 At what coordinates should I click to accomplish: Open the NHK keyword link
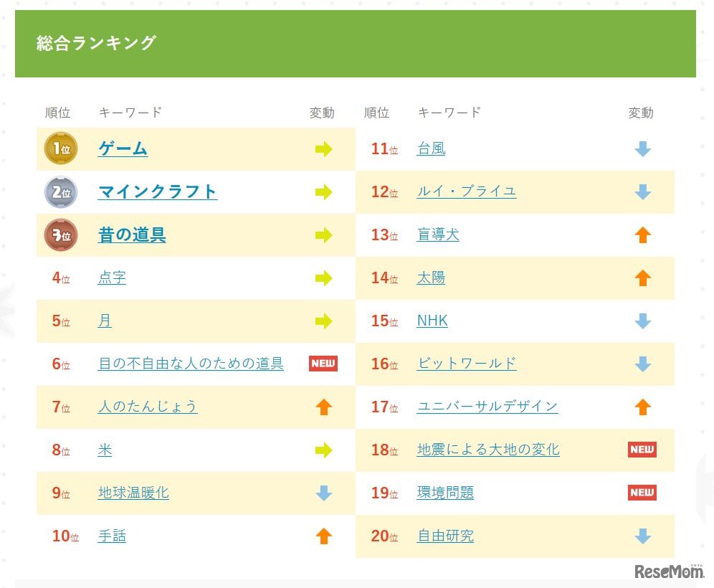tap(432, 321)
